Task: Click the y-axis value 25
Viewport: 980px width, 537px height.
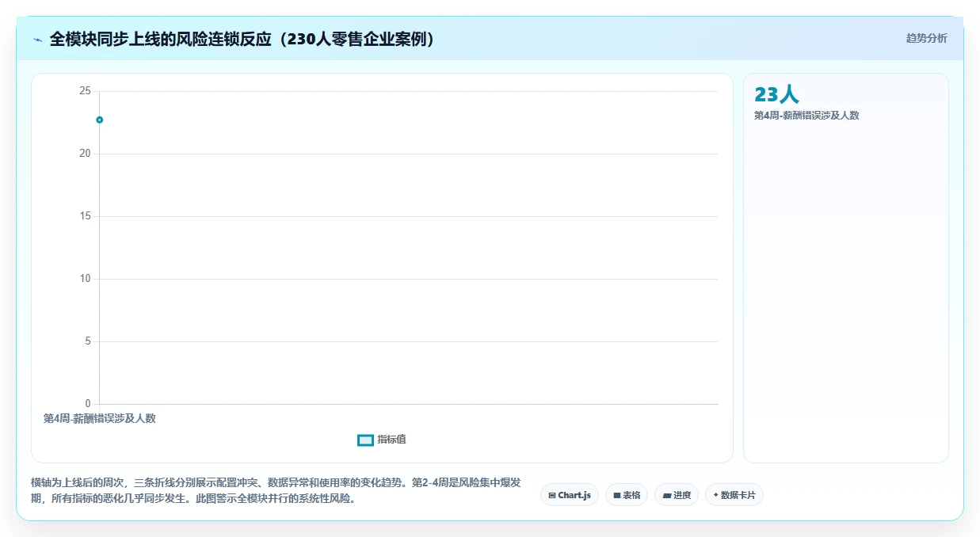Action: [x=85, y=91]
